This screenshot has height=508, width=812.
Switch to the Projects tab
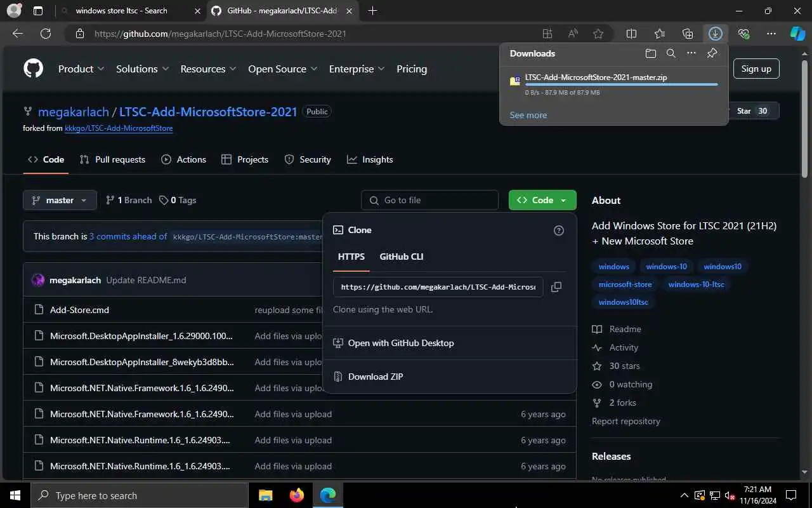click(x=245, y=159)
